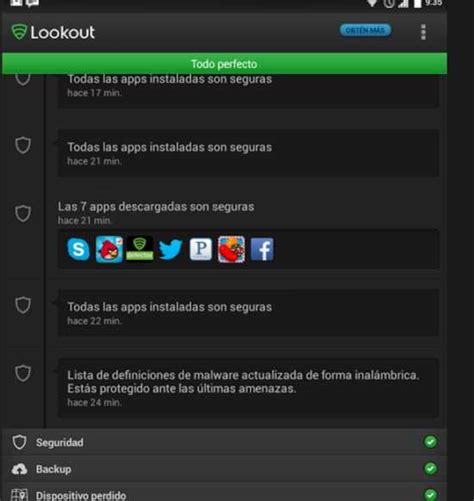This screenshot has height=501, width=474.
Task: Select the Candy Crush app icon
Action: (231, 249)
